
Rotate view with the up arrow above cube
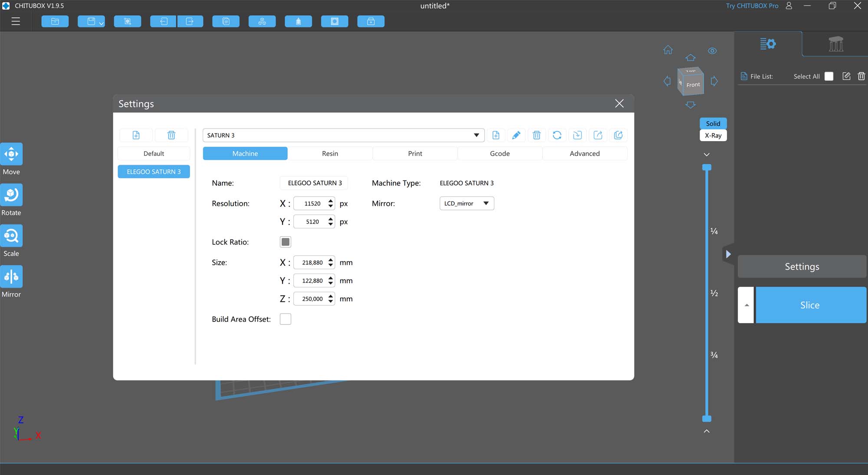[x=690, y=57]
